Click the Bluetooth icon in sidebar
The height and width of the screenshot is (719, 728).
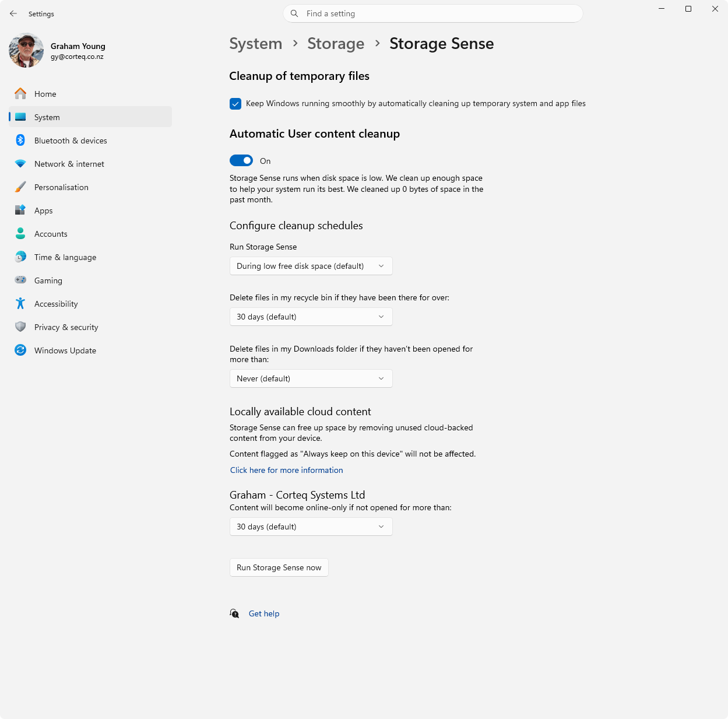pyautogui.click(x=20, y=140)
